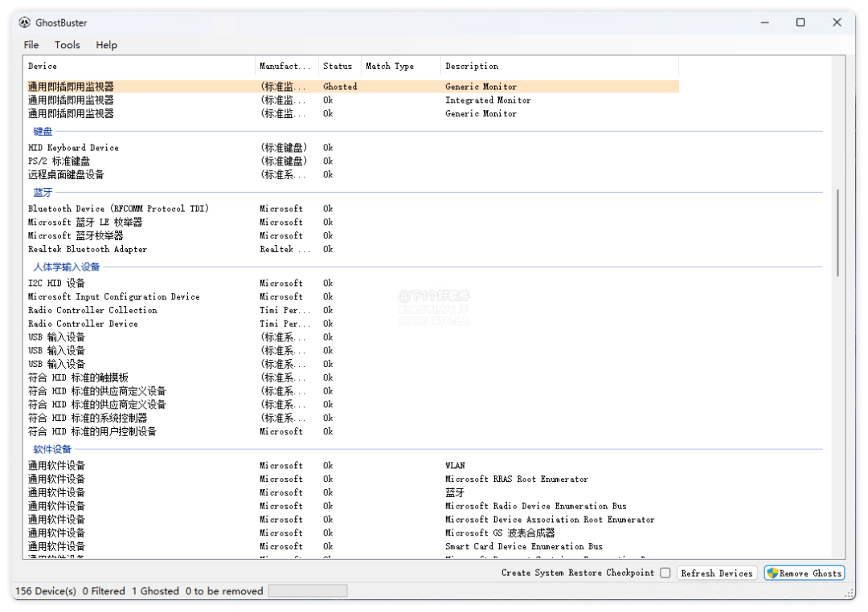This screenshot has width=868, height=612.
Task: Collapse the 人体学输入设备 group header
Action: [x=67, y=267]
